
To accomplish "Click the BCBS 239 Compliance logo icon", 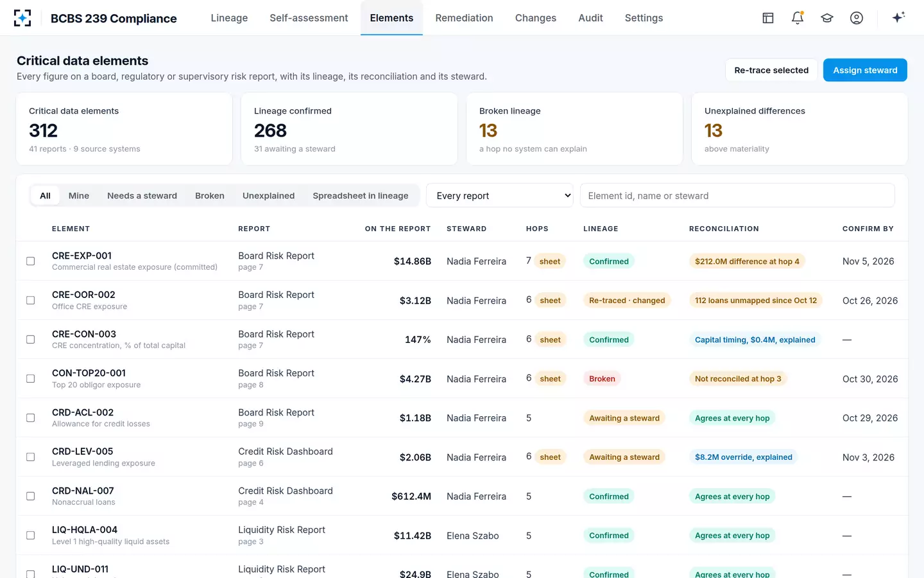I will pos(22,18).
